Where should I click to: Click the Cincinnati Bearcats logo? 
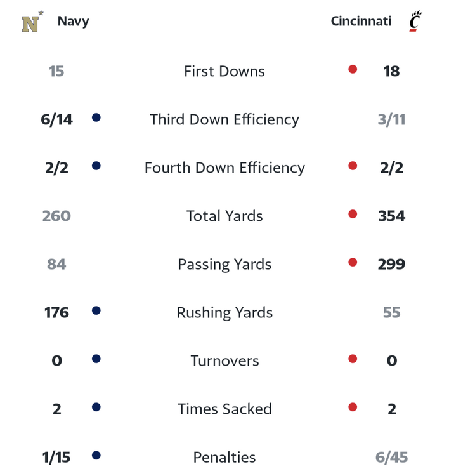(x=415, y=21)
